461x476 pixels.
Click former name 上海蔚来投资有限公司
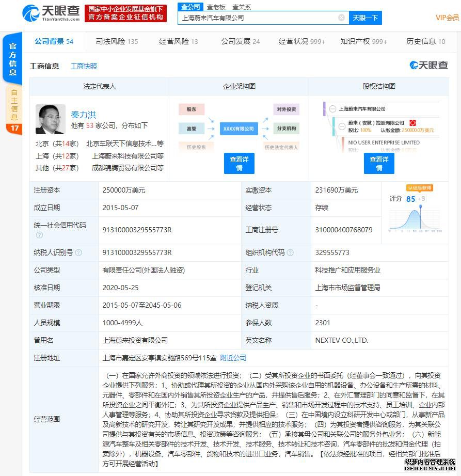click(135, 340)
